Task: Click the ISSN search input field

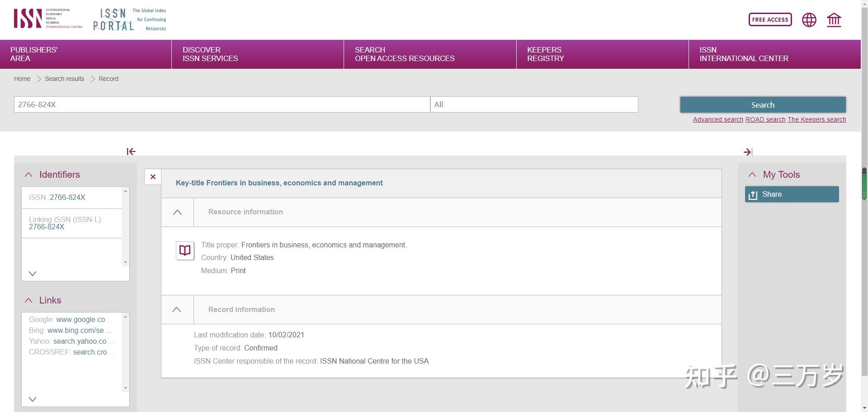Action: 222,104
